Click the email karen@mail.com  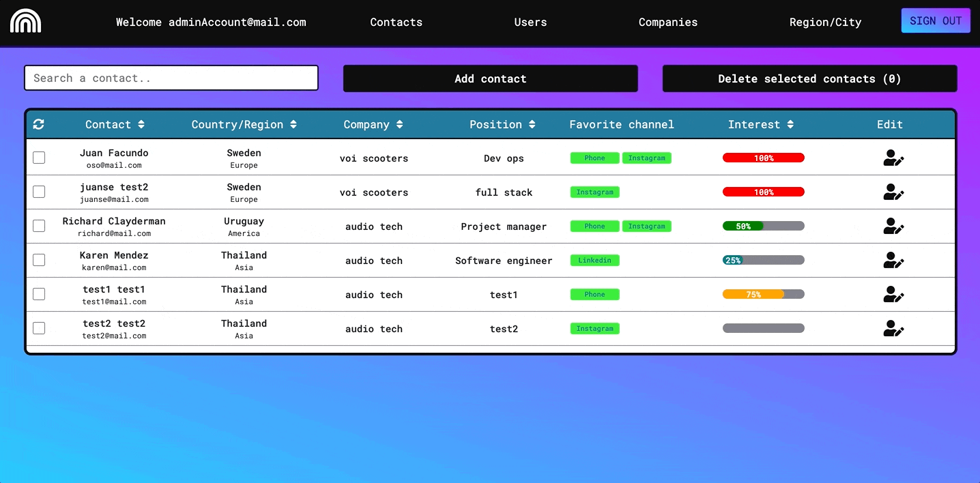pyautogui.click(x=114, y=267)
